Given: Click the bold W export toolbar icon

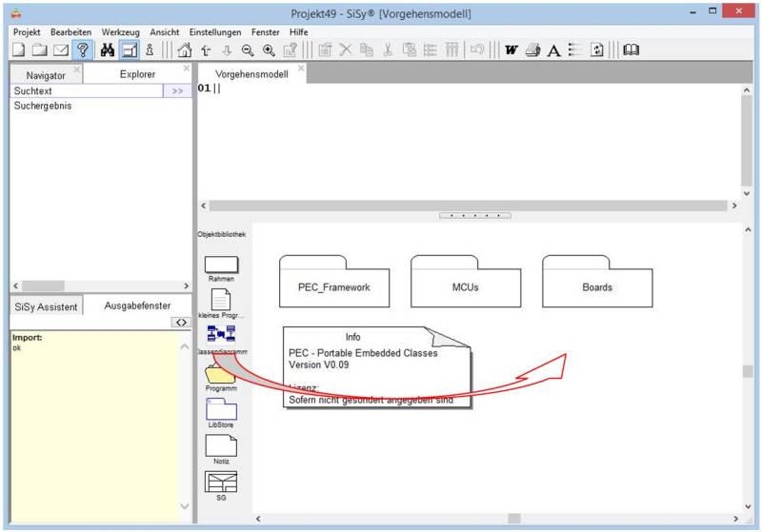Looking at the screenshot, I should (x=511, y=50).
